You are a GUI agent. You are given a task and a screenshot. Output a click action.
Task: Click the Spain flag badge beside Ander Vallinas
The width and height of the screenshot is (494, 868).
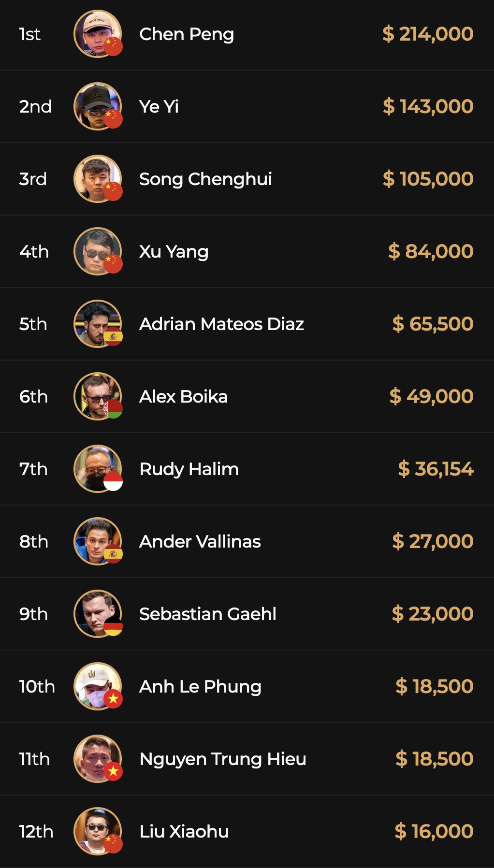(x=113, y=554)
